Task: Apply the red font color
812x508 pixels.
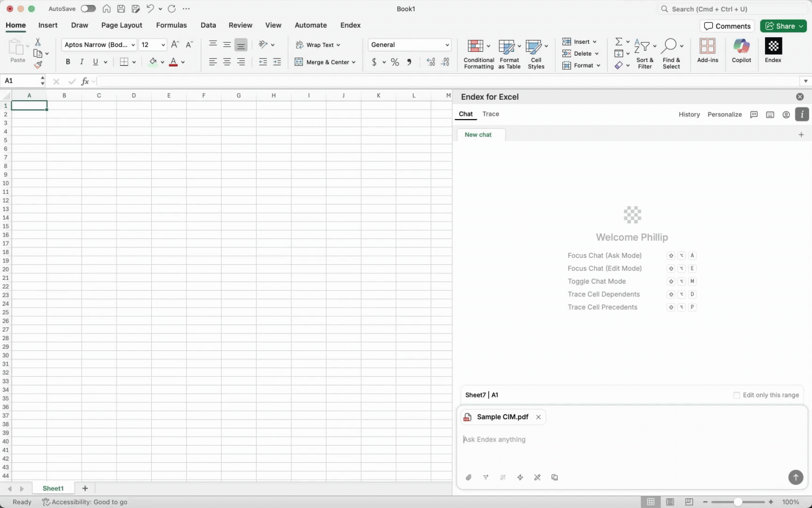Action: [x=173, y=62]
